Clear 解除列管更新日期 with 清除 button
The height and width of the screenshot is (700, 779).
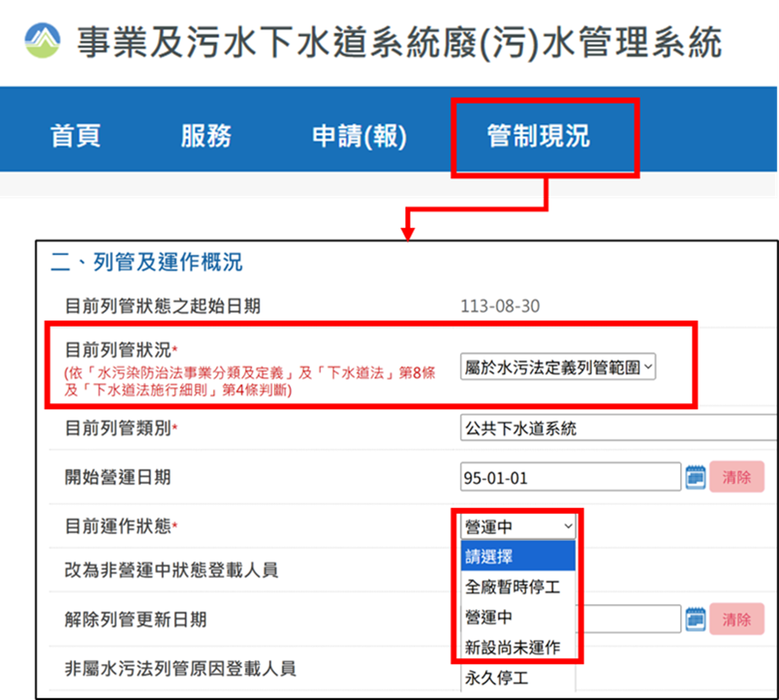click(x=737, y=619)
